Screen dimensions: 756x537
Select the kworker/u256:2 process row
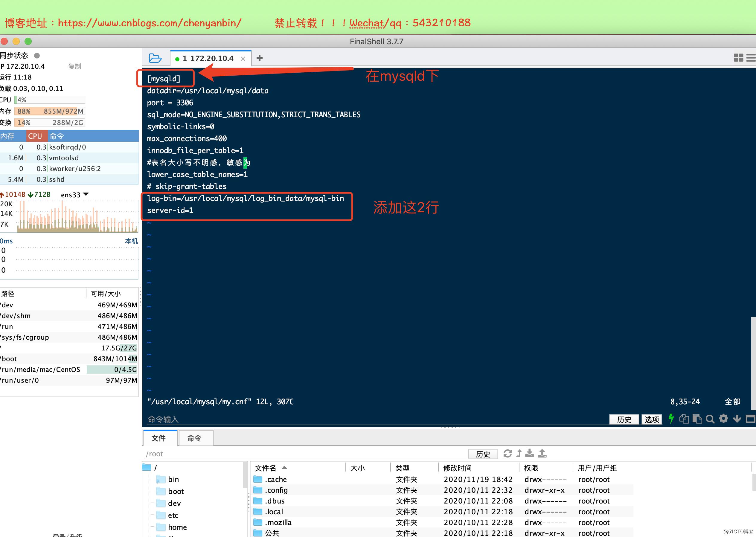pyautogui.click(x=69, y=169)
